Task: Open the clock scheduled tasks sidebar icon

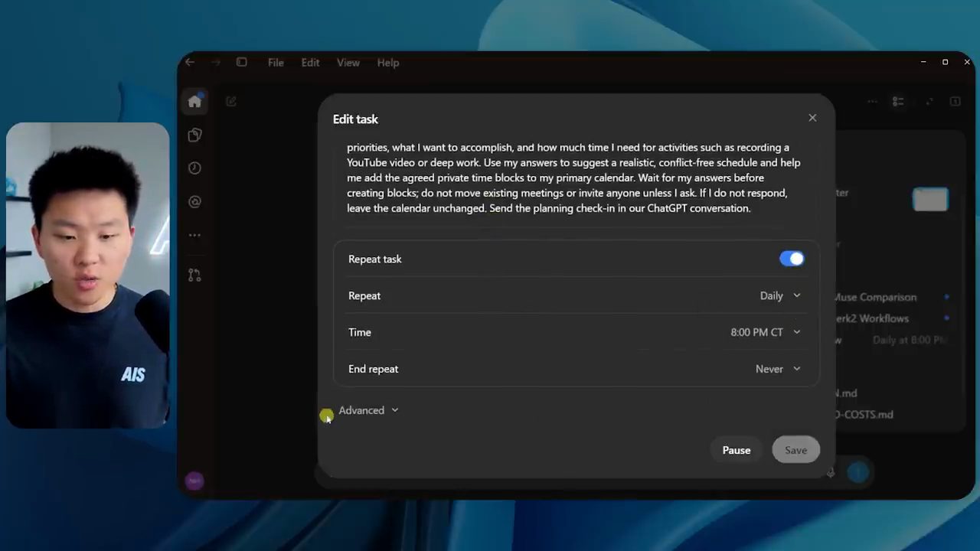Action: pyautogui.click(x=194, y=168)
